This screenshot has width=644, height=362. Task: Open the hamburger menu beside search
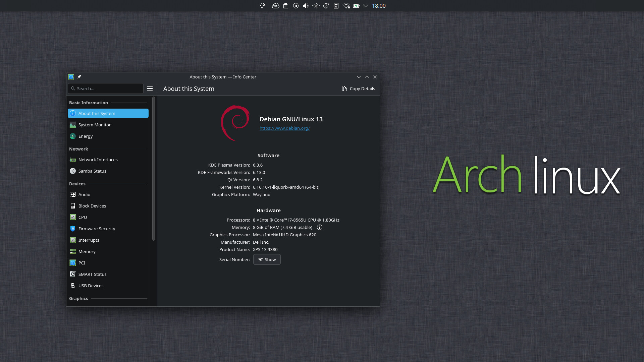150,88
